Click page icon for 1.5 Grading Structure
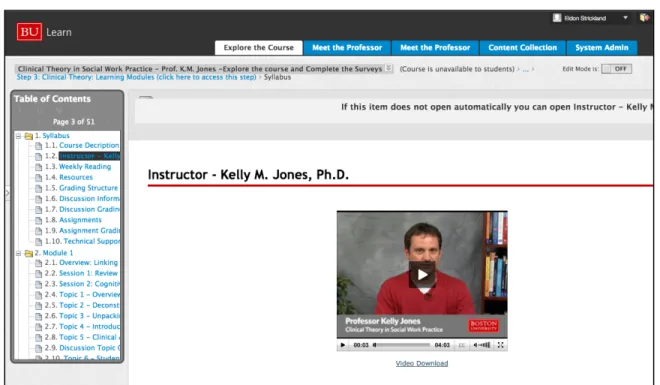This screenshot has height=385, width=660. point(38,188)
